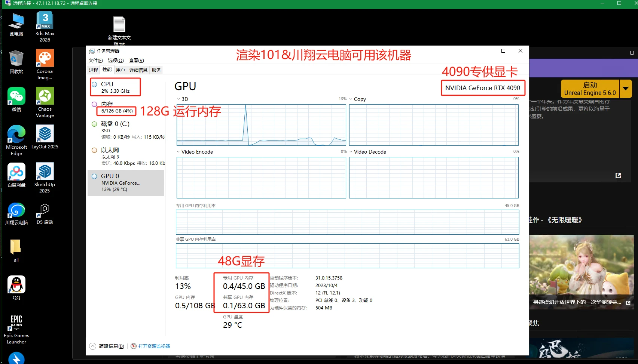Click the Video Decode graph area
638x364 pixels.
[434, 178]
